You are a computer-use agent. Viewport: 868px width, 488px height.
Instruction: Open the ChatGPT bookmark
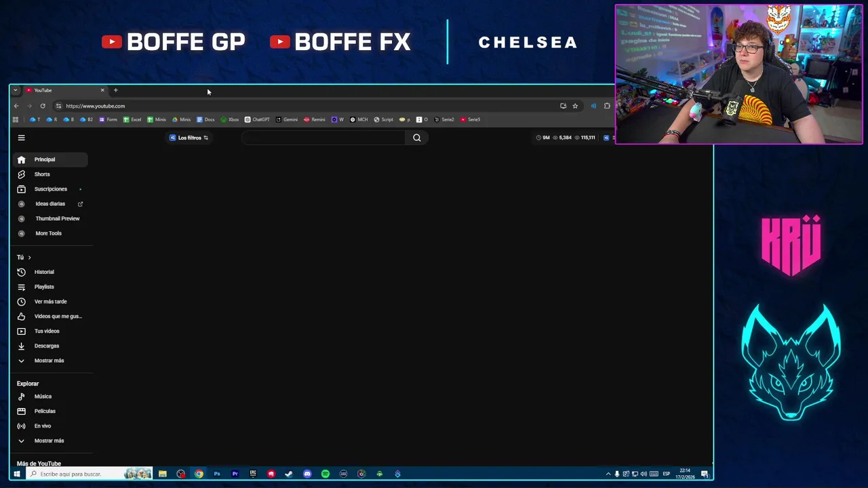coord(257,119)
